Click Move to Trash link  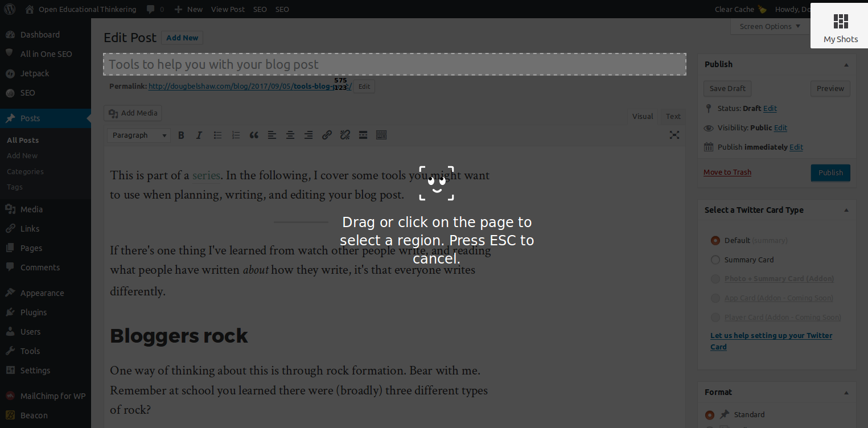coord(727,172)
